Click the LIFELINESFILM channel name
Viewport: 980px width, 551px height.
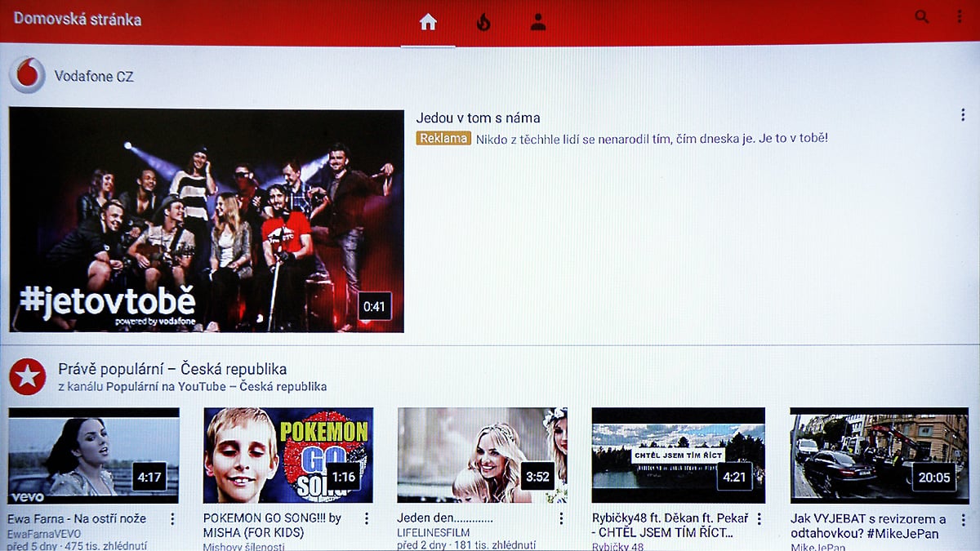pyautogui.click(x=434, y=534)
